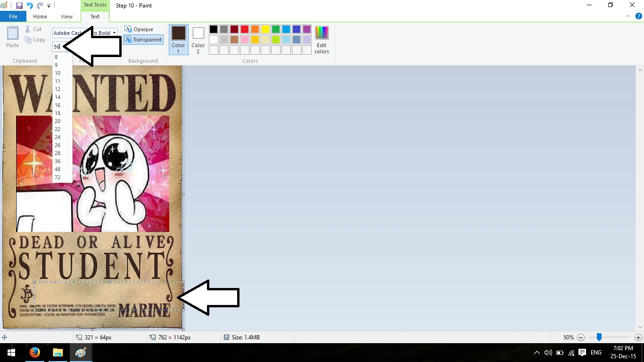Pick the red color swatch

[x=245, y=29]
